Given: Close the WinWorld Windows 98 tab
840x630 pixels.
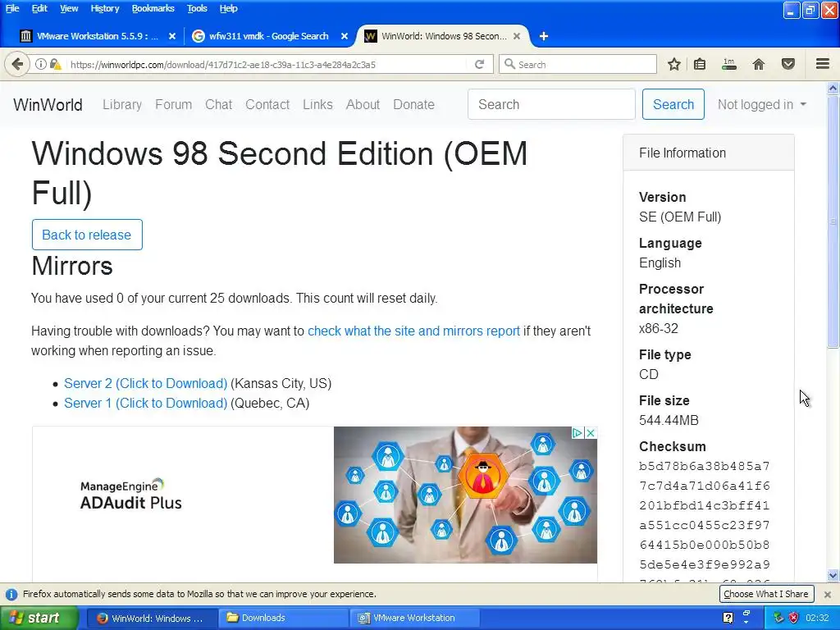Looking at the screenshot, I should click(517, 36).
